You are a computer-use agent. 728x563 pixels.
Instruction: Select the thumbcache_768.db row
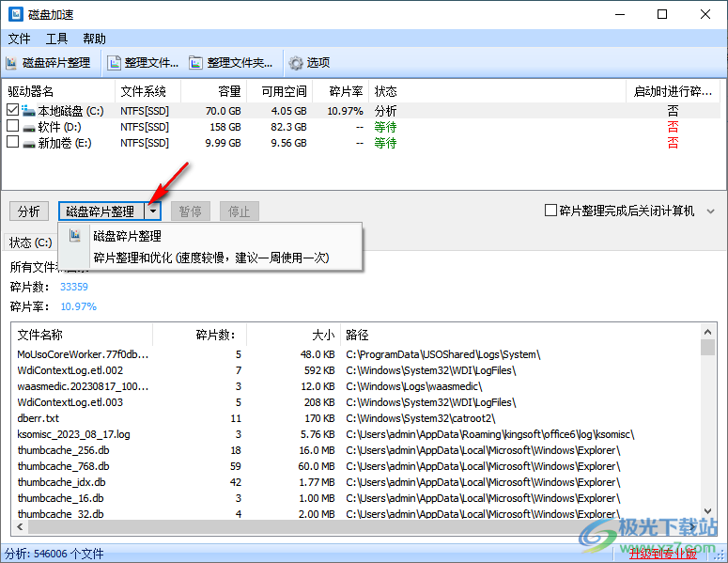[356, 466]
